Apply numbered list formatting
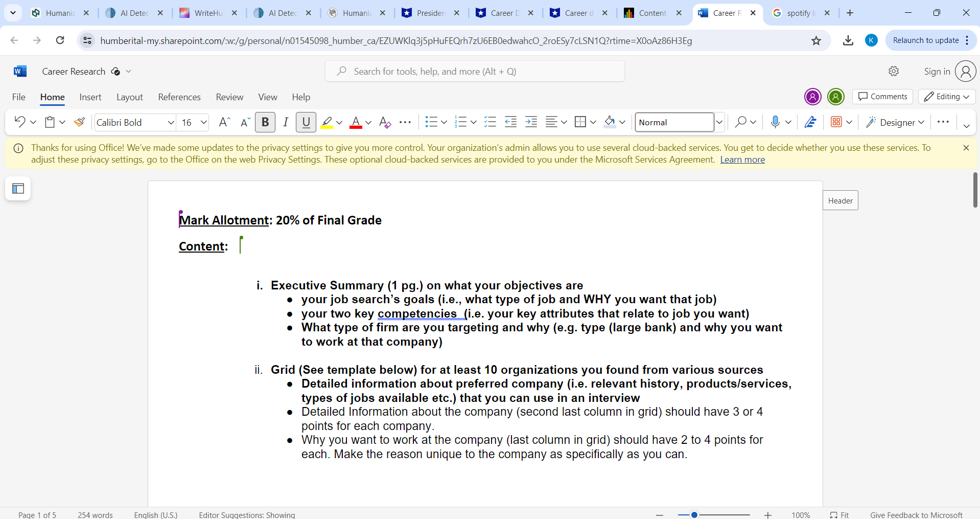 pyautogui.click(x=460, y=122)
